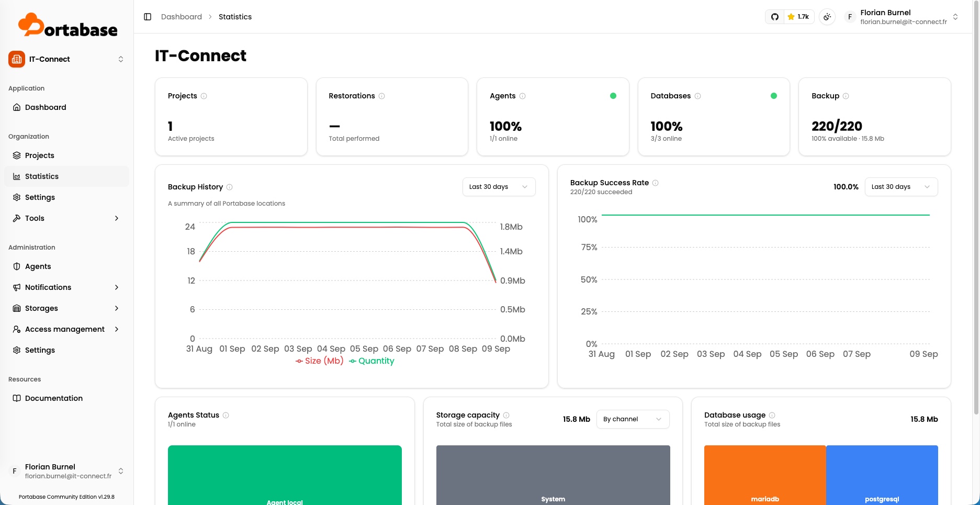The width and height of the screenshot is (980, 505).
Task: Click the info icon next to Storage capacity
Action: point(506,415)
